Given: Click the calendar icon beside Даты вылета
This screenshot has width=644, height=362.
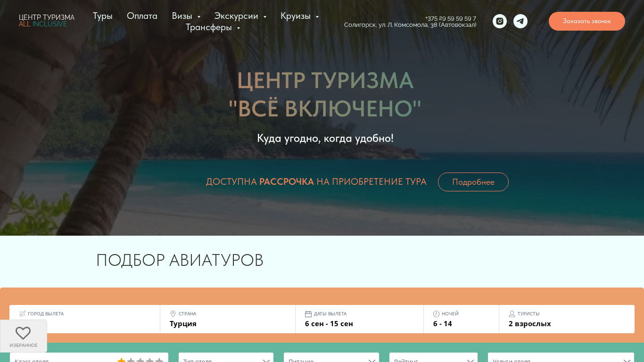Looking at the screenshot, I should (308, 313).
